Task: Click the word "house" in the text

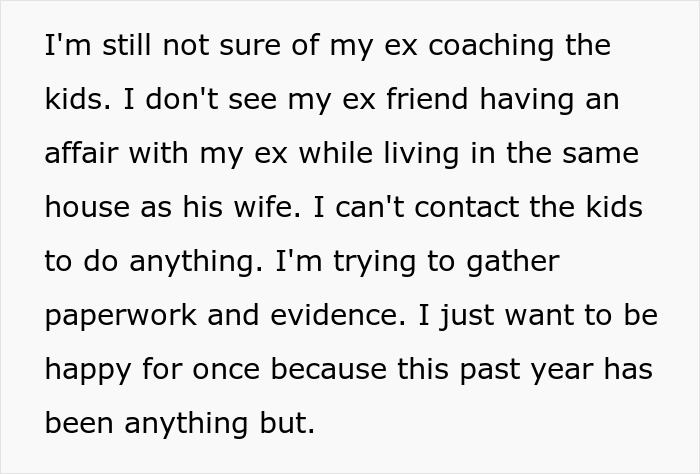Action: click(89, 208)
